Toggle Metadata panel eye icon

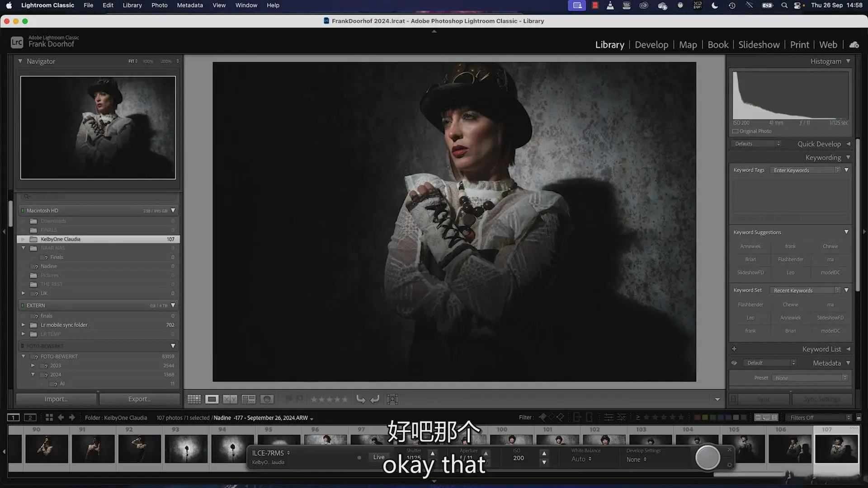point(734,363)
